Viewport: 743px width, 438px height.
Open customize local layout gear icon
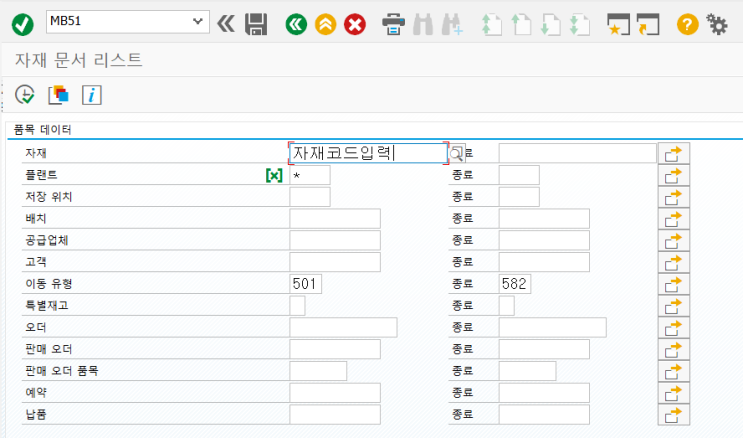tap(717, 24)
